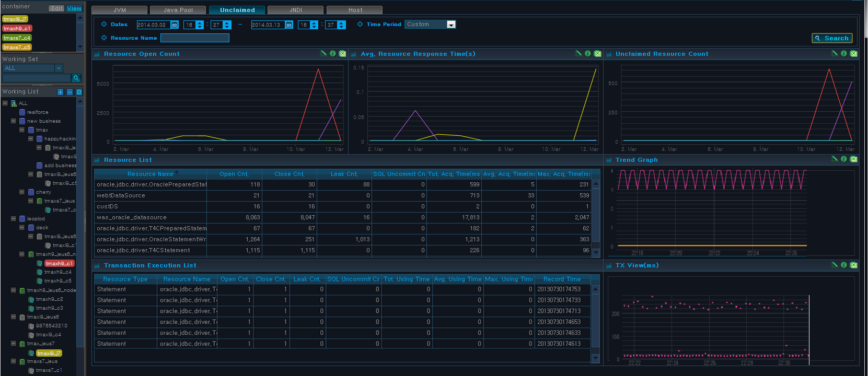Click the magnifier icon under Working Set
868x376 pixels.
point(76,78)
